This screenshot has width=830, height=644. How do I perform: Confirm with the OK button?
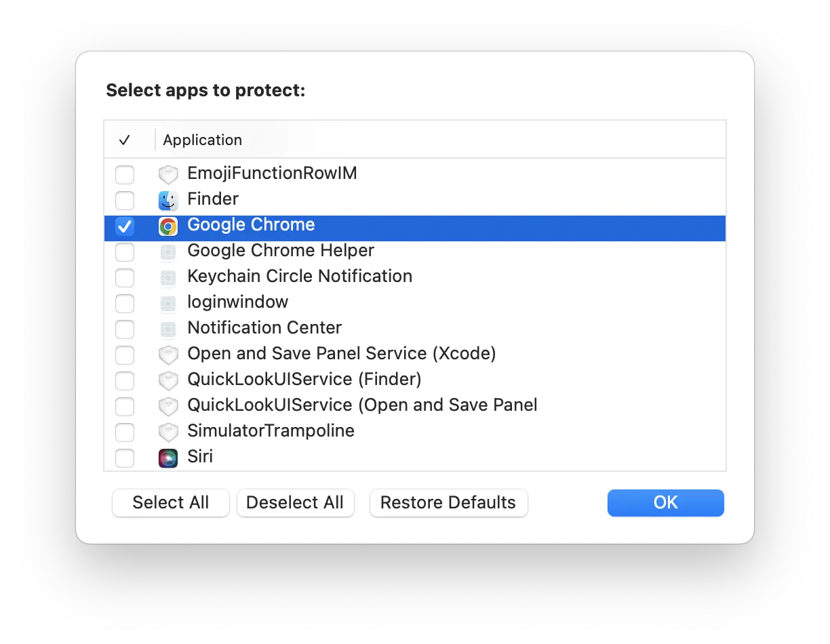(665, 503)
